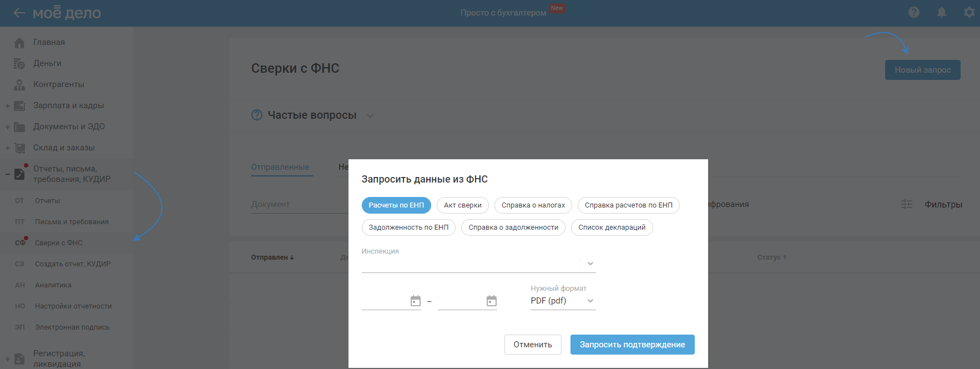Click the Фильтры filter icon
Image resolution: width=980 pixels, height=369 pixels.
tap(907, 204)
